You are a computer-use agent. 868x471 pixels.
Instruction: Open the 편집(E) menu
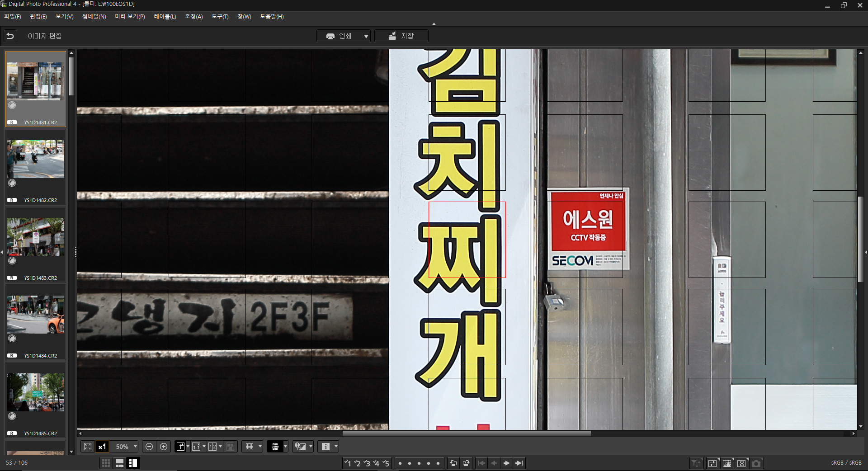(38, 17)
